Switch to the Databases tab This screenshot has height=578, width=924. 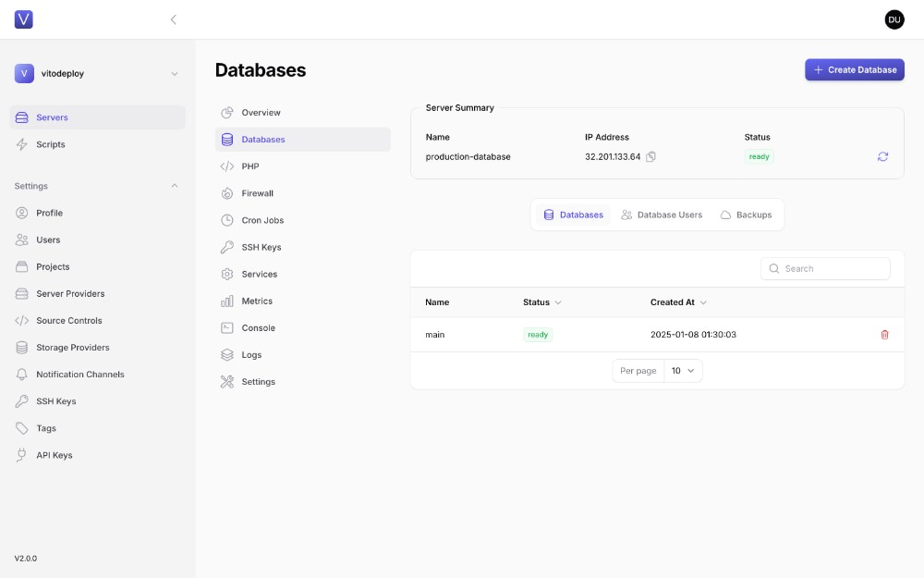click(573, 215)
